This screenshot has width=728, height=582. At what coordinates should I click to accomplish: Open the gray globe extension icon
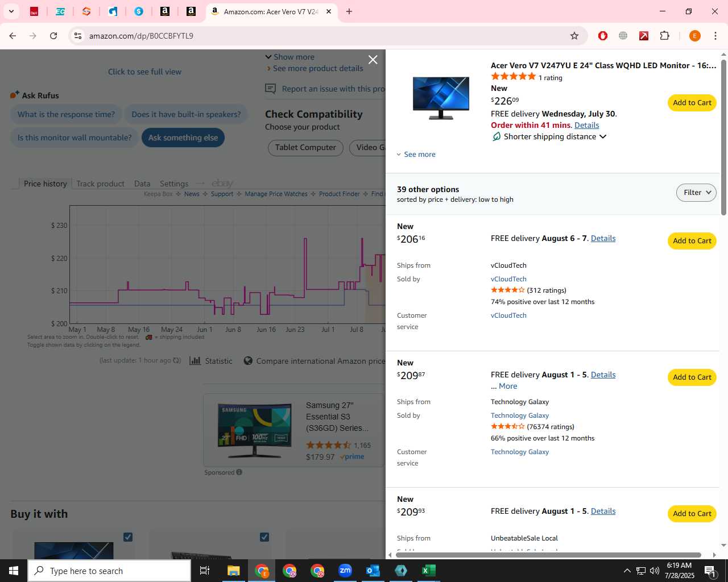click(623, 36)
